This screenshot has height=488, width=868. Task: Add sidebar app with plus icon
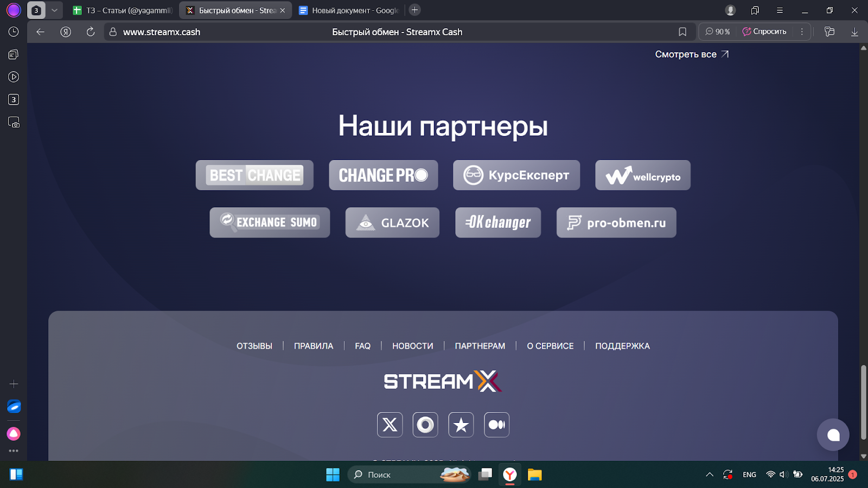tap(14, 384)
